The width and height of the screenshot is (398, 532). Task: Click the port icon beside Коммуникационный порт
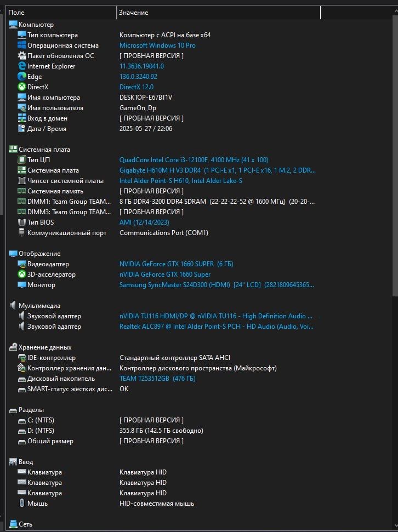pos(22,232)
